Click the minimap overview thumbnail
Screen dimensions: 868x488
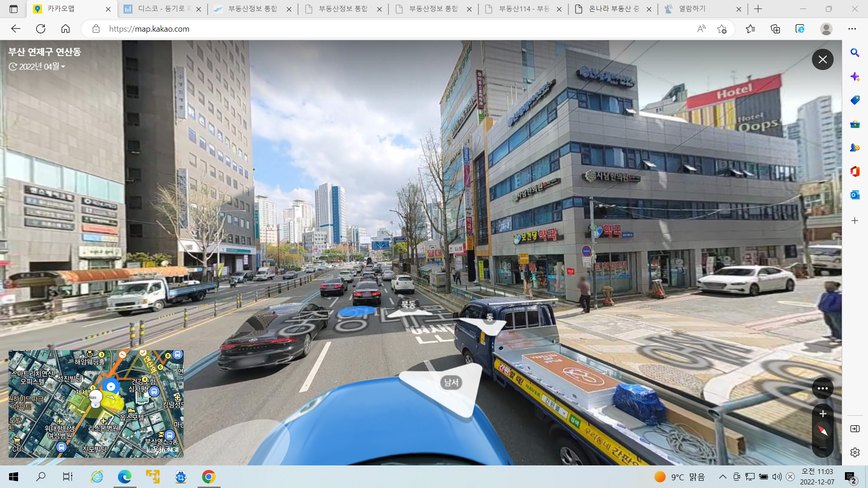(x=96, y=404)
